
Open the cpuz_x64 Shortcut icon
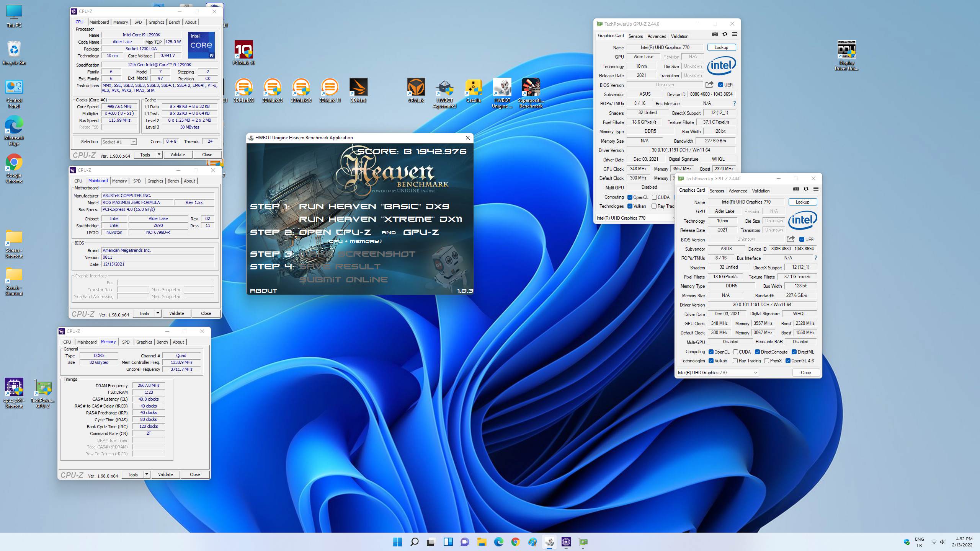pyautogui.click(x=14, y=393)
